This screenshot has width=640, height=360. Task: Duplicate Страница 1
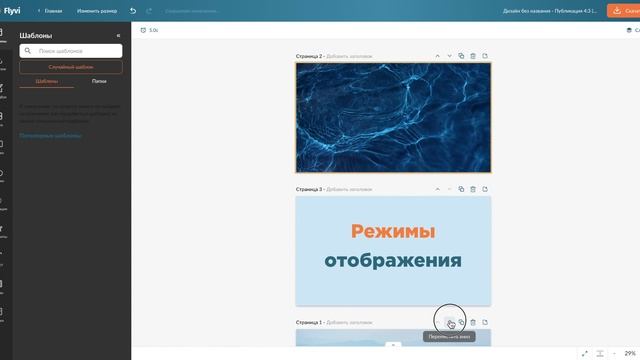461,322
